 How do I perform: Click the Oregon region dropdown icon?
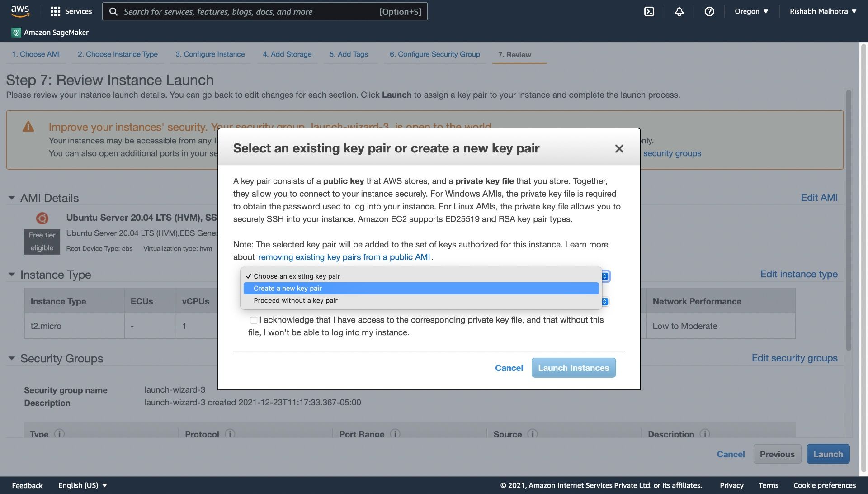pos(766,11)
